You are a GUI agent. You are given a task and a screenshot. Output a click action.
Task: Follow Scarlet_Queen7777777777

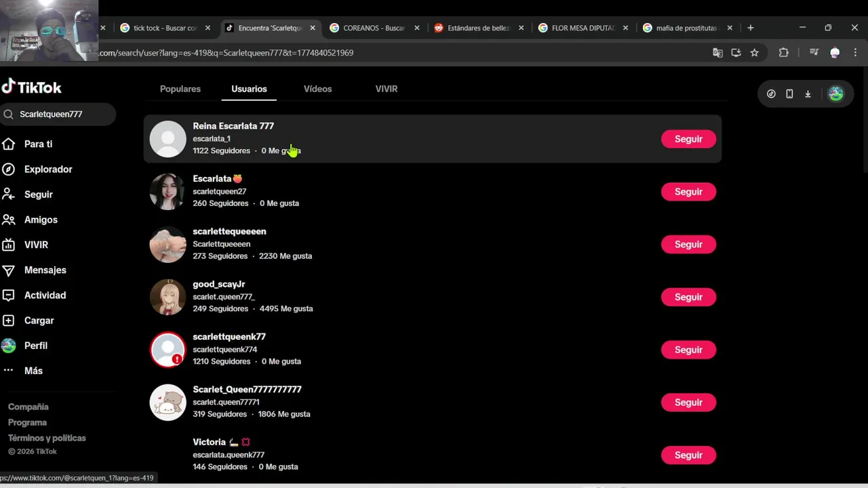point(688,403)
